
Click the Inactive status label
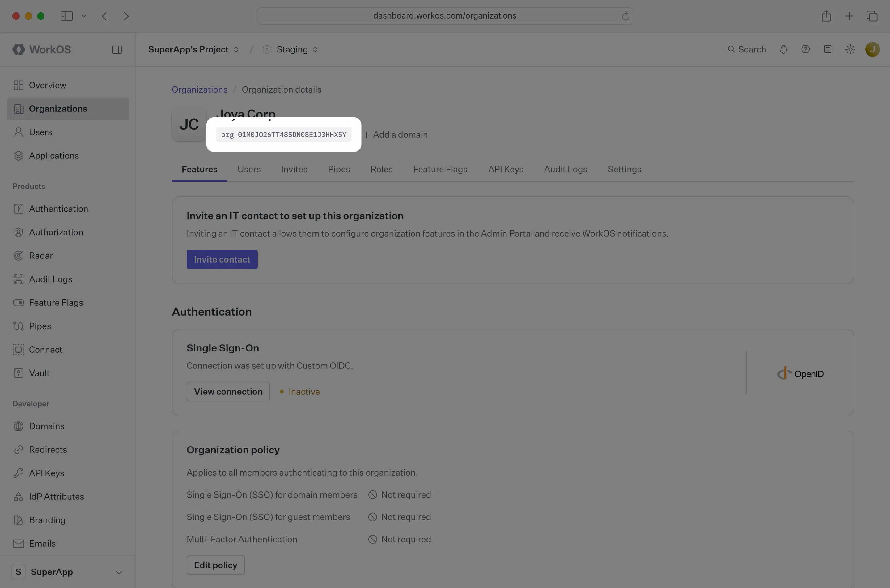300,392
